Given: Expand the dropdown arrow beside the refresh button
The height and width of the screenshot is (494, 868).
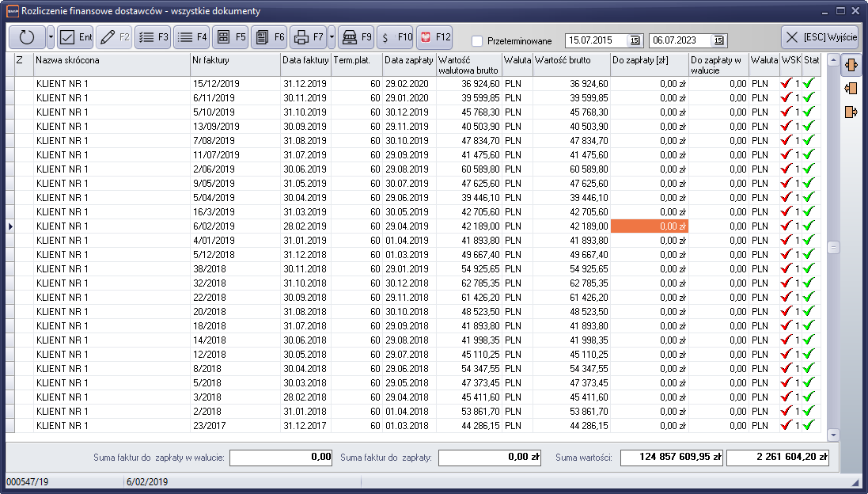Looking at the screenshot, I should pos(51,37).
